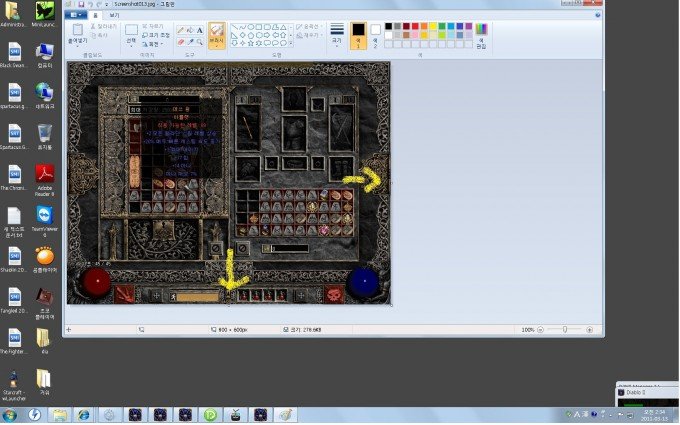Pick the green color swatch

(x=442, y=26)
